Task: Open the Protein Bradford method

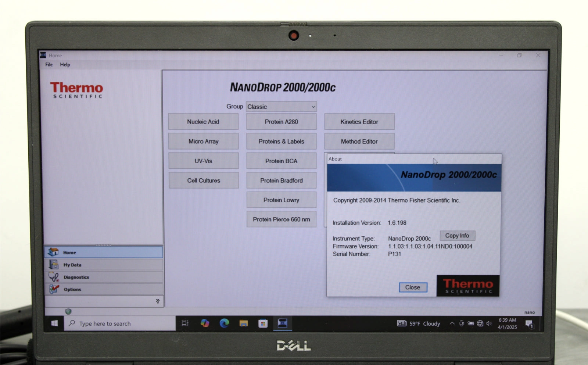Action: [281, 180]
